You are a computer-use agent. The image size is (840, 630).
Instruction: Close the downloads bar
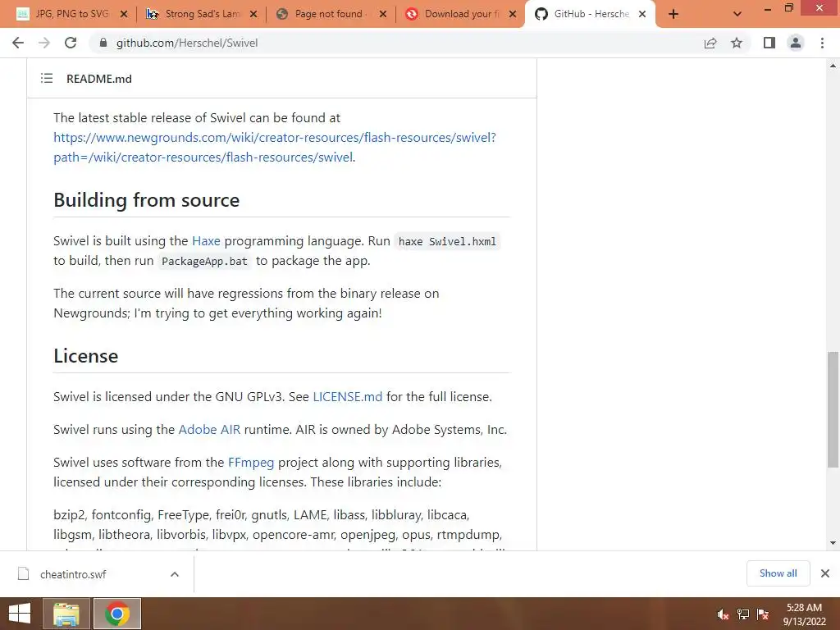pos(825,573)
